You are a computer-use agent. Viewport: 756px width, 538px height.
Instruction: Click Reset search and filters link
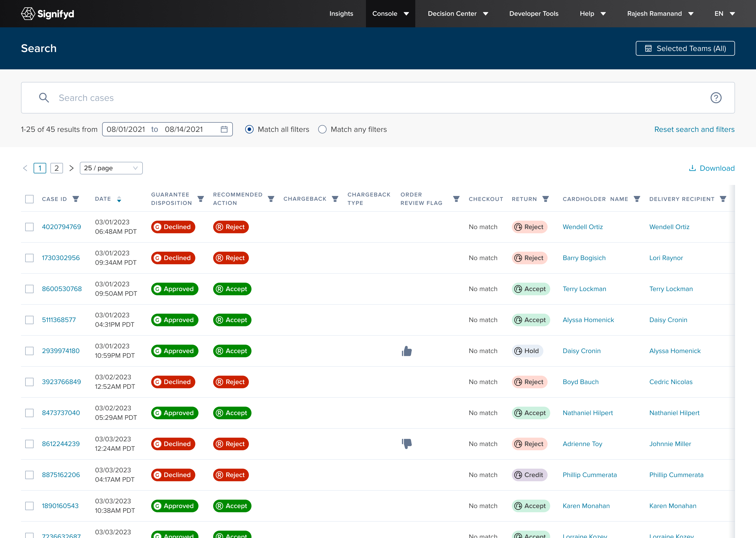click(694, 129)
